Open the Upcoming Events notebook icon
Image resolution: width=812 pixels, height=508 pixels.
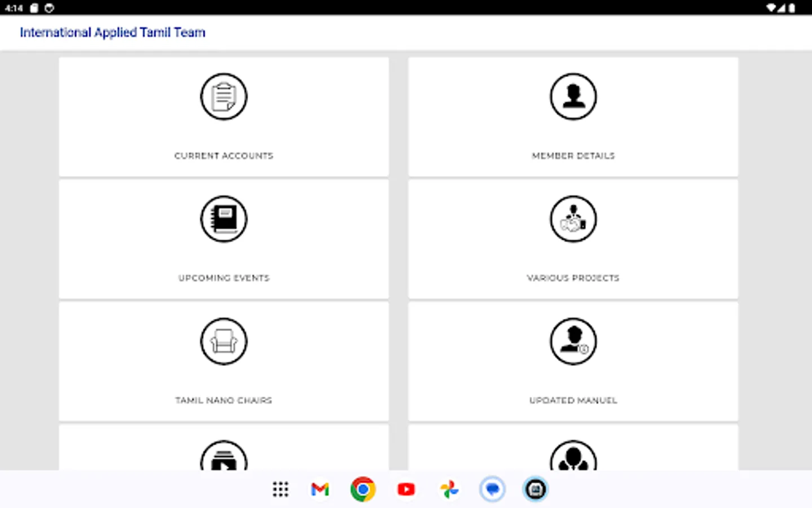click(224, 219)
